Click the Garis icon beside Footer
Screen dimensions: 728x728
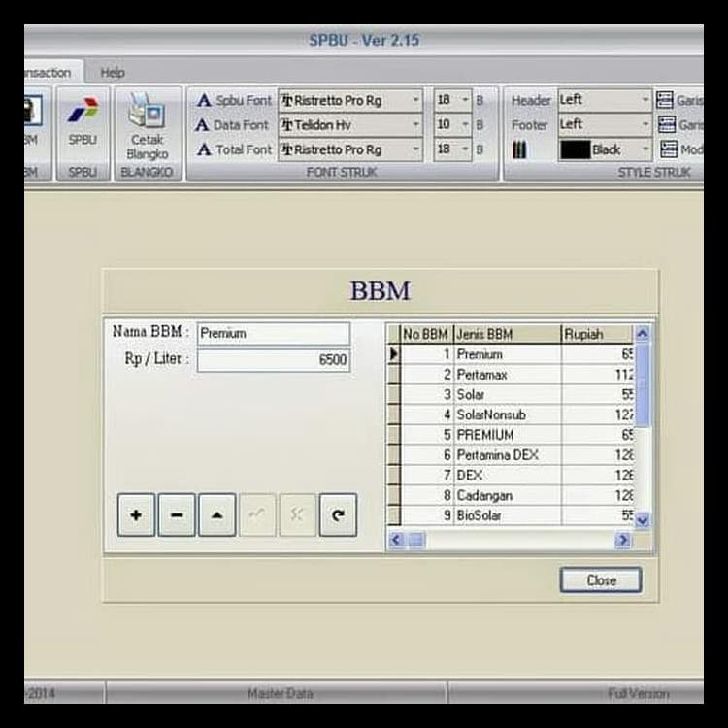point(666,124)
